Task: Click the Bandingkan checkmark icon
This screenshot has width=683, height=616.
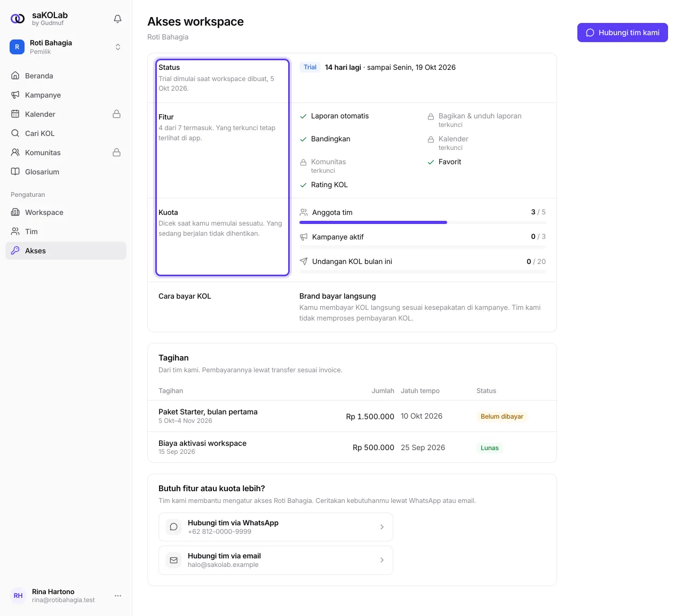Action: 303,139
